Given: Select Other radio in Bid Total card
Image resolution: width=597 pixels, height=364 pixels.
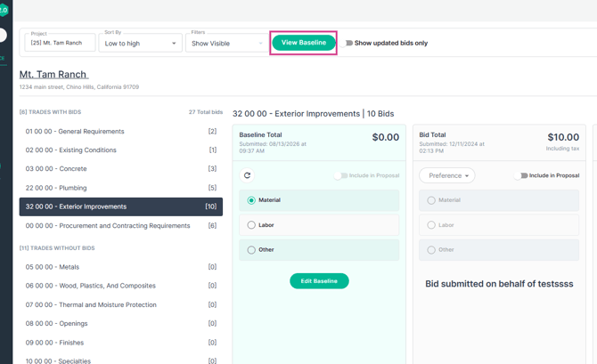Looking at the screenshot, I should tap(431, 250).
